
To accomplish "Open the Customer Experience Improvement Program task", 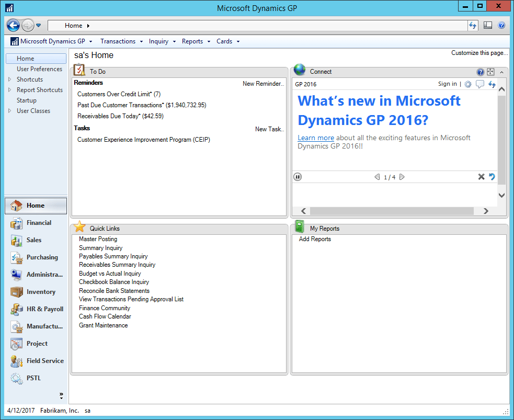I will point(144,140).
